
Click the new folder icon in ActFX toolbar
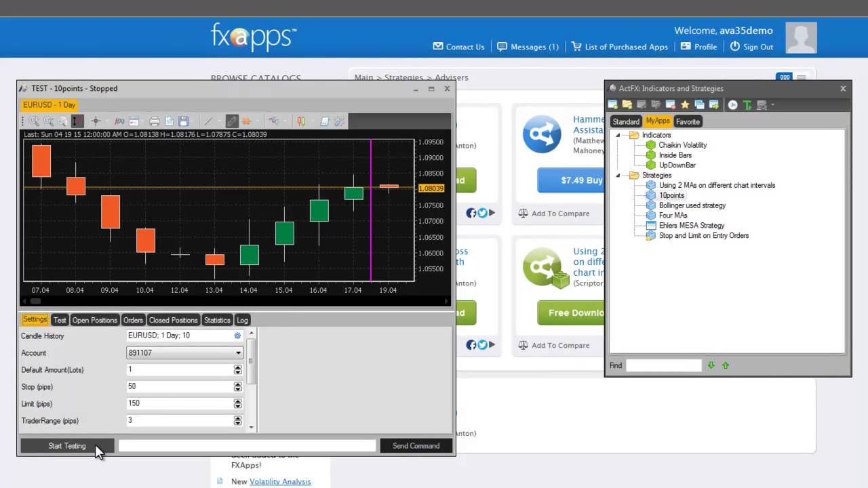(x=627, y=104)
